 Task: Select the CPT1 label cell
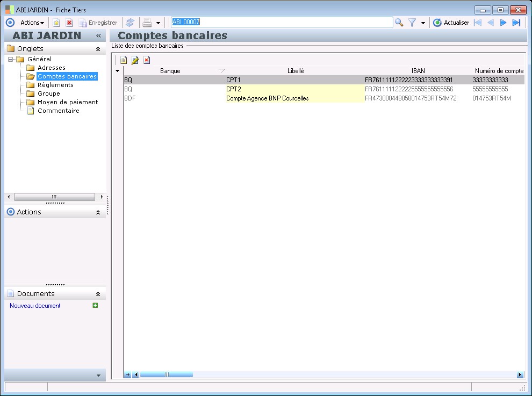coord(295,80)
